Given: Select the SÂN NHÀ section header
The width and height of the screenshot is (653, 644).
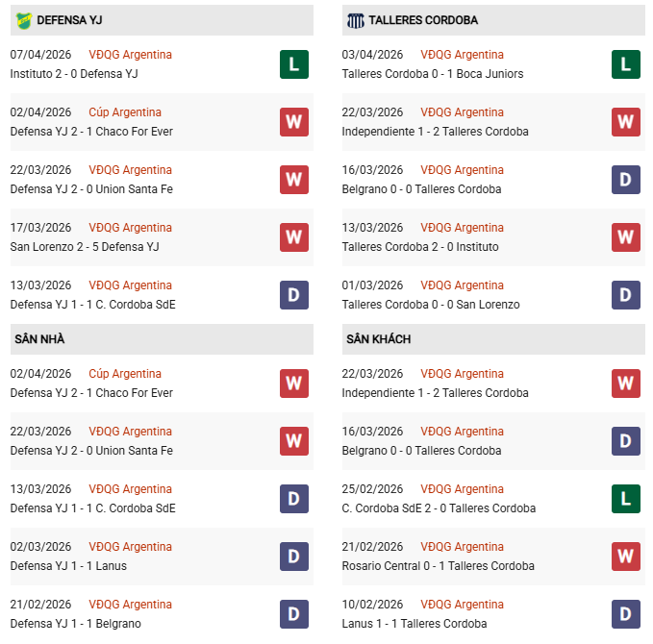Looking at the screenshot, I should point(39,339).
